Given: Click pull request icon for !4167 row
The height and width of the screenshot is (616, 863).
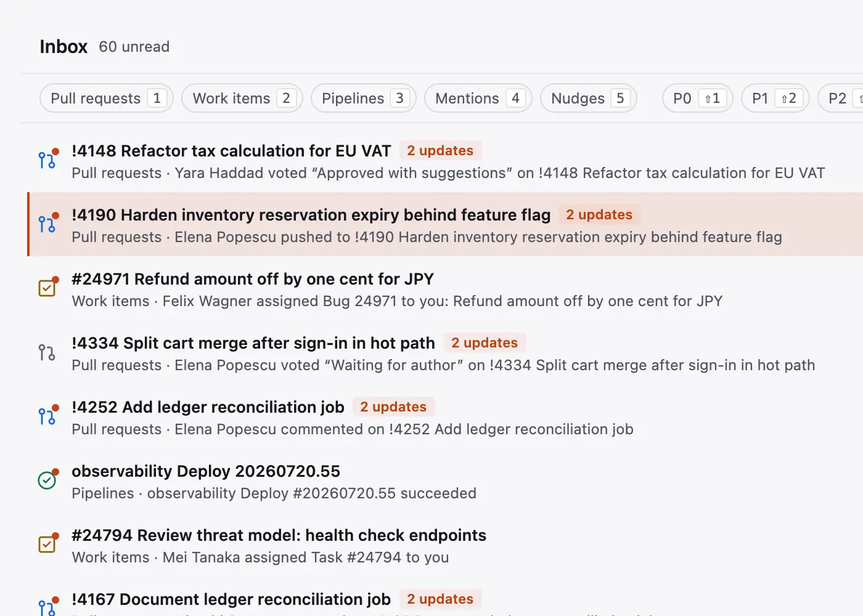Looking at the screenshot, I should (x=47, y=607).
